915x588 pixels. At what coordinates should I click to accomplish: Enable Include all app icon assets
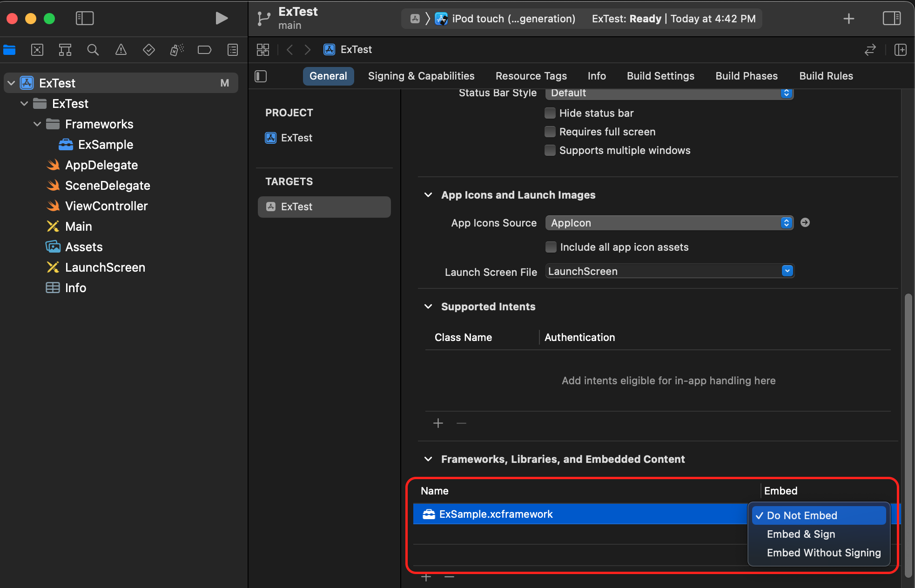551,247
